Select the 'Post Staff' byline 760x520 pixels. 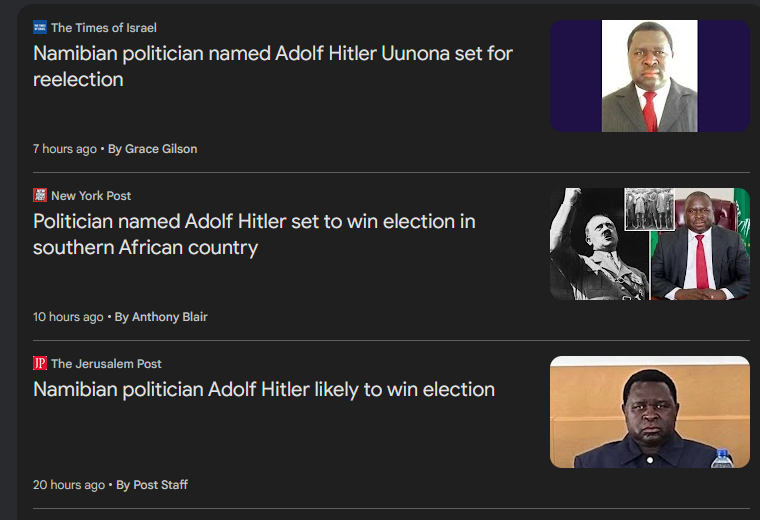[161, 485]
